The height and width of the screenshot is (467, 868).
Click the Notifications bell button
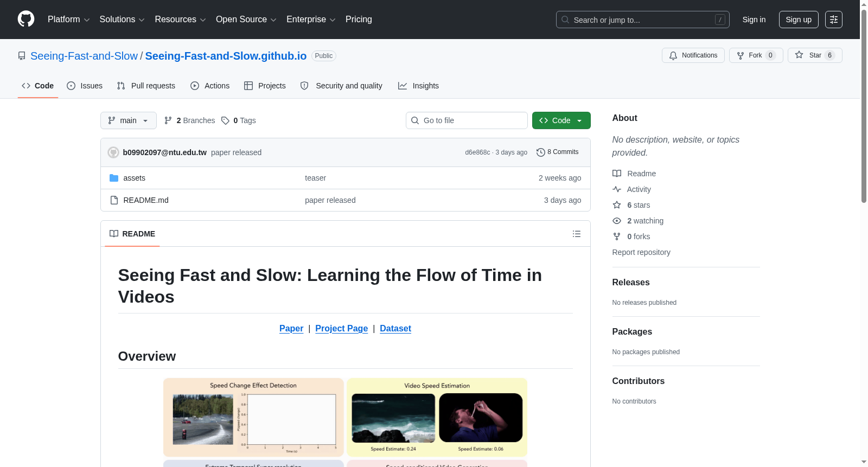(x=693, y=55)
